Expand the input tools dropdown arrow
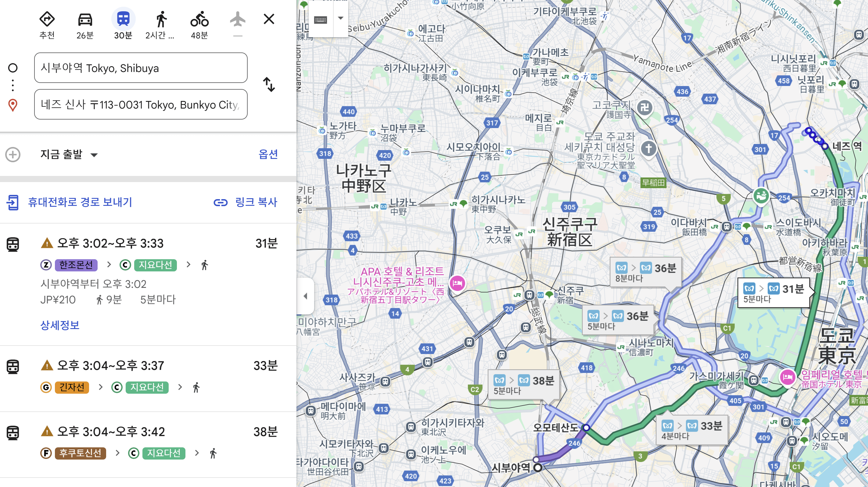This screenshot has height=487, width=868. pyautogui.click(x=341, y=18)
